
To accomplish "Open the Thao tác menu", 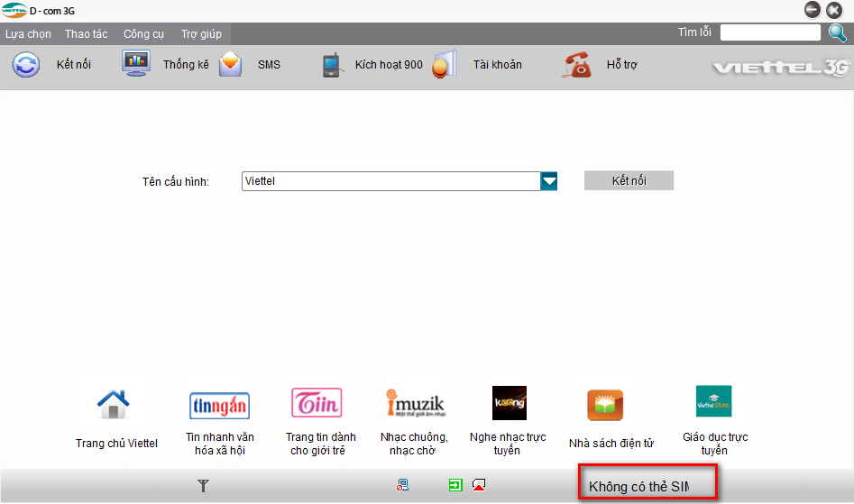I will [86, 33].
